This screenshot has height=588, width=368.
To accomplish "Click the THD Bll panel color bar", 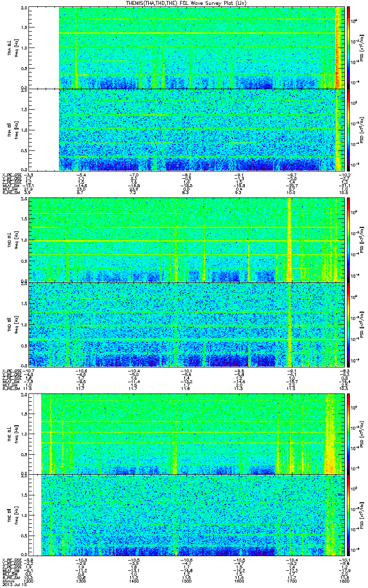I will point(348,324).
